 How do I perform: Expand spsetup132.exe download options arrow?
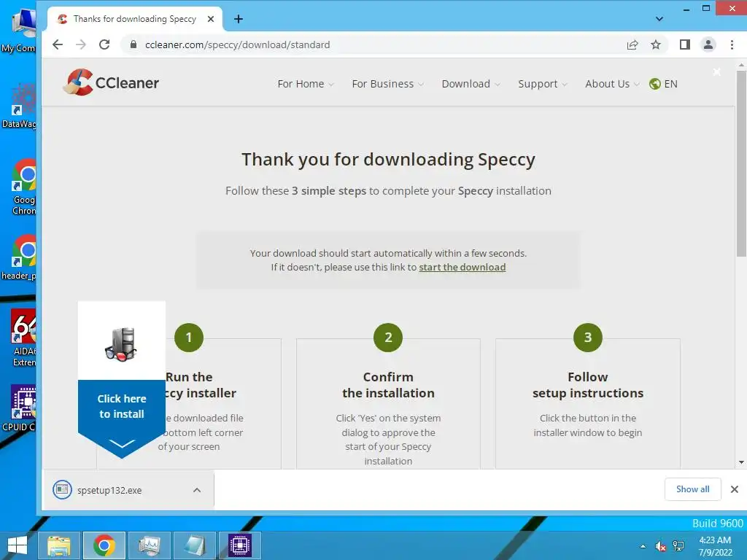pos(197,490)
